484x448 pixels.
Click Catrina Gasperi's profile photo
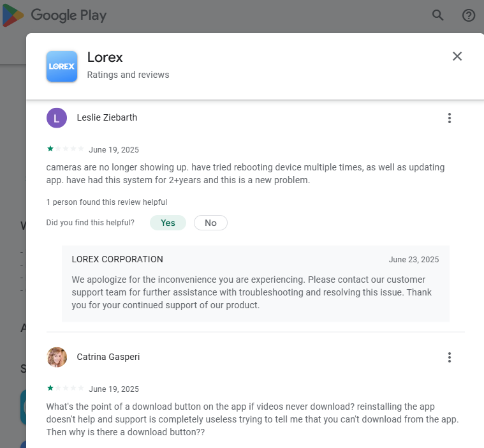[57, 357]
